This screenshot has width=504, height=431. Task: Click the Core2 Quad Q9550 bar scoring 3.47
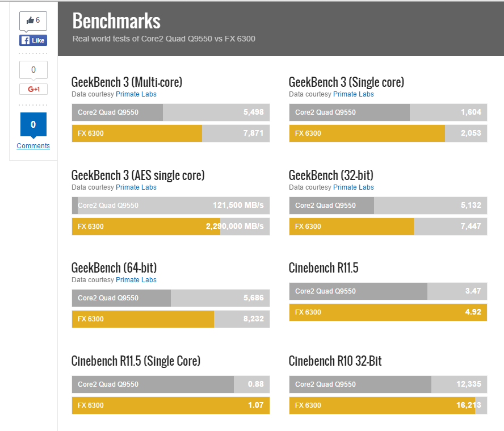click(388, 291)
